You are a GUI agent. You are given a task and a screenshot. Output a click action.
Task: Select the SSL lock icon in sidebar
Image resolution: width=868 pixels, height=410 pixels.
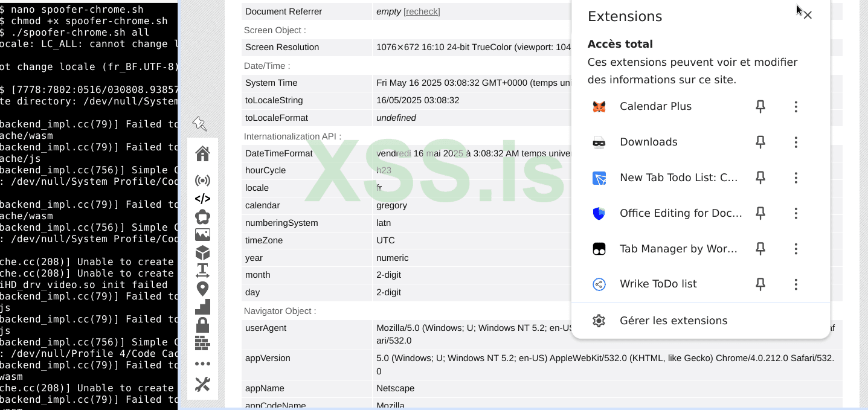(x=202, y=324)
